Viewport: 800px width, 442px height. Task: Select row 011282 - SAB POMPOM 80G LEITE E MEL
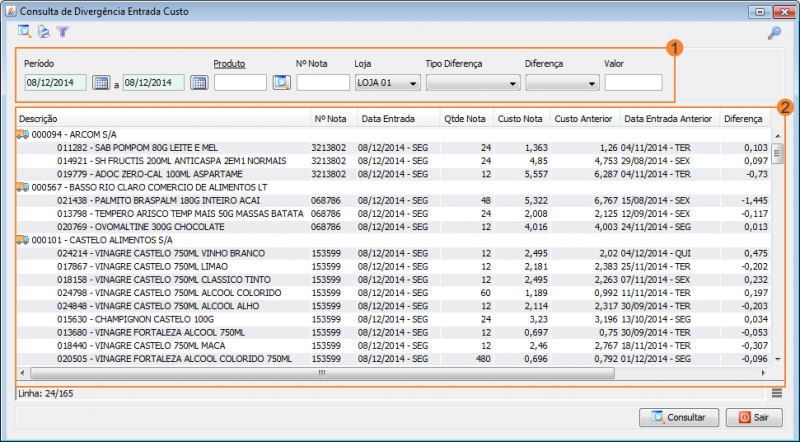pyautogui.click(x=393, y=148)
